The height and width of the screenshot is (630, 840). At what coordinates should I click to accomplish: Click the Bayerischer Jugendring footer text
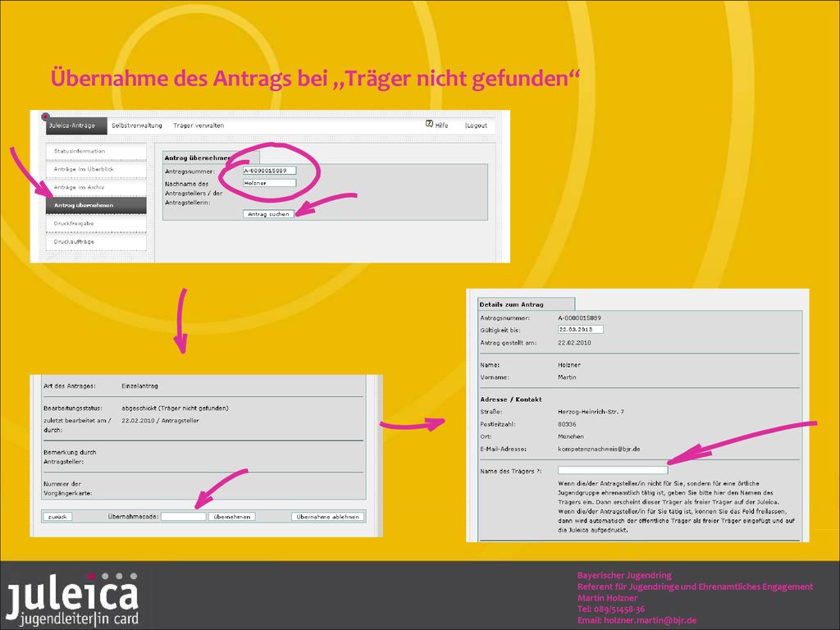click(x=624, y=575)
